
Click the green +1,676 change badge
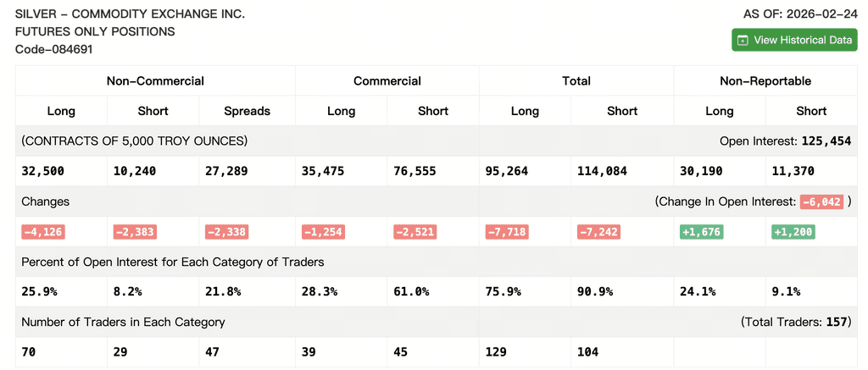pos(702,232)
